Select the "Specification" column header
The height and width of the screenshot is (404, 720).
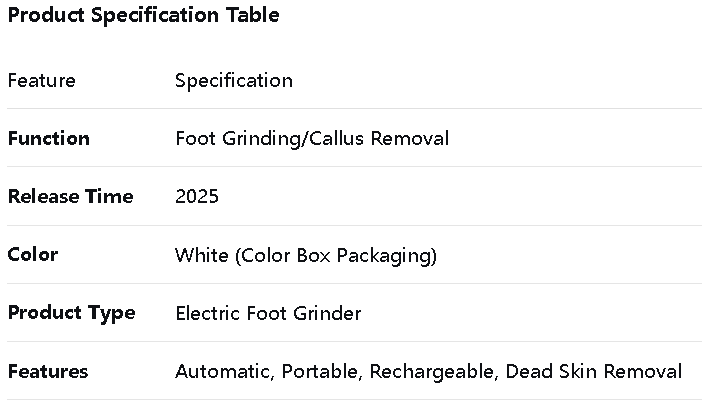point(234,81)
